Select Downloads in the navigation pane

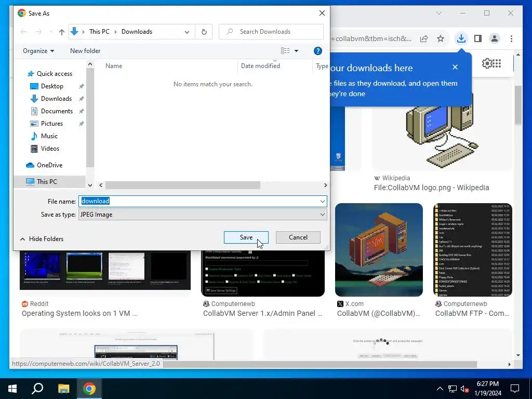(x=56, y=99)
